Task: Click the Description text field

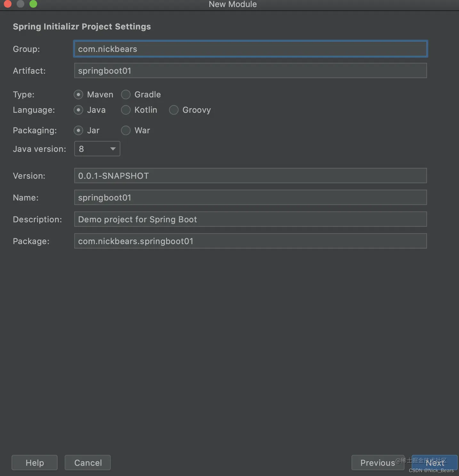Action: pyautogui.click(x=251, y=219)
